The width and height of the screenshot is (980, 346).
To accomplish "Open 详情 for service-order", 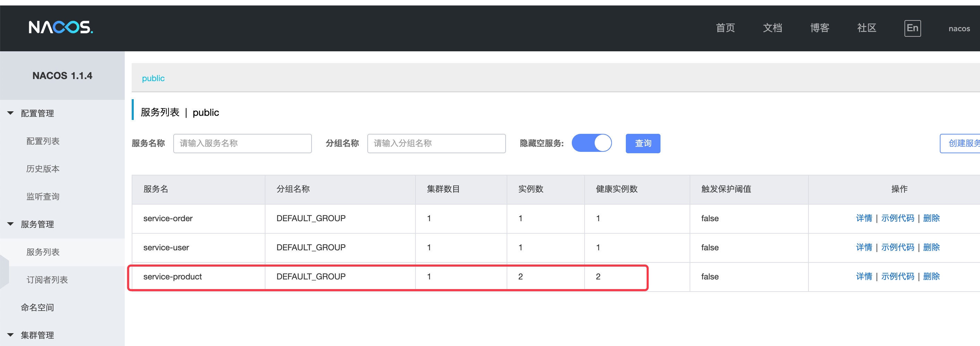I will tap(864, 218).
